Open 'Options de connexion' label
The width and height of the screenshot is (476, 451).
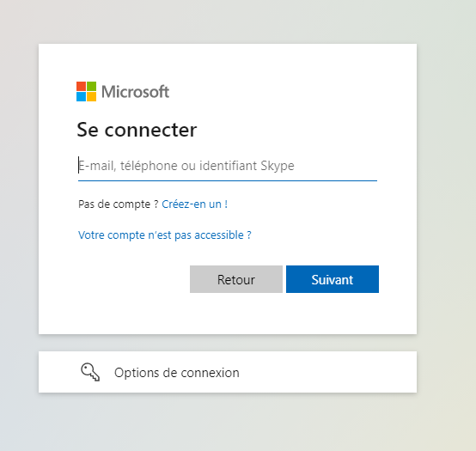point(177,372)
